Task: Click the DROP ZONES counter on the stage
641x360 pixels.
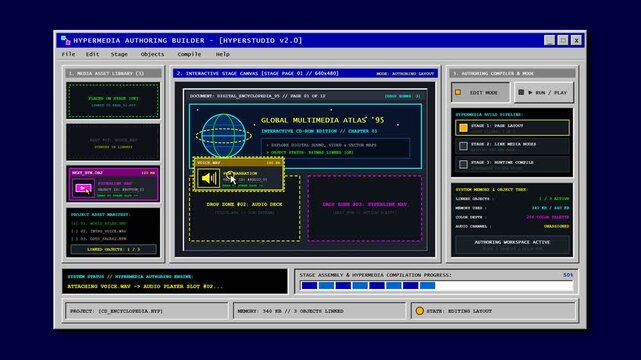Action: pos(402,96)
